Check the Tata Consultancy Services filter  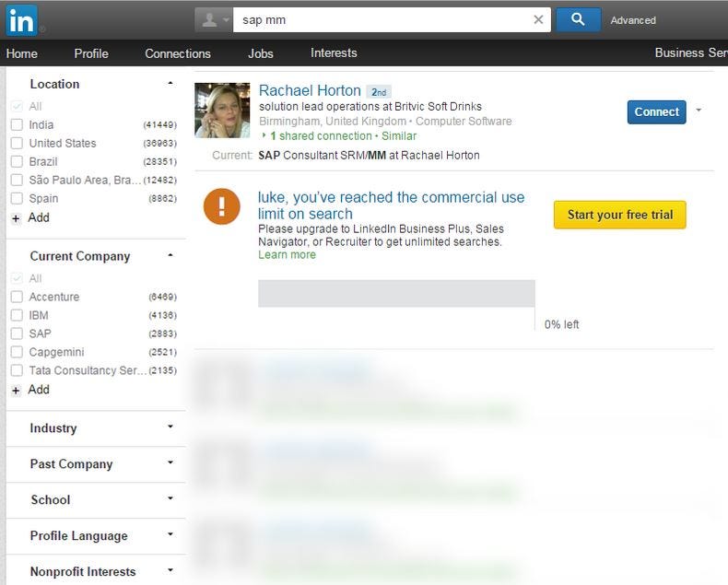17,370
